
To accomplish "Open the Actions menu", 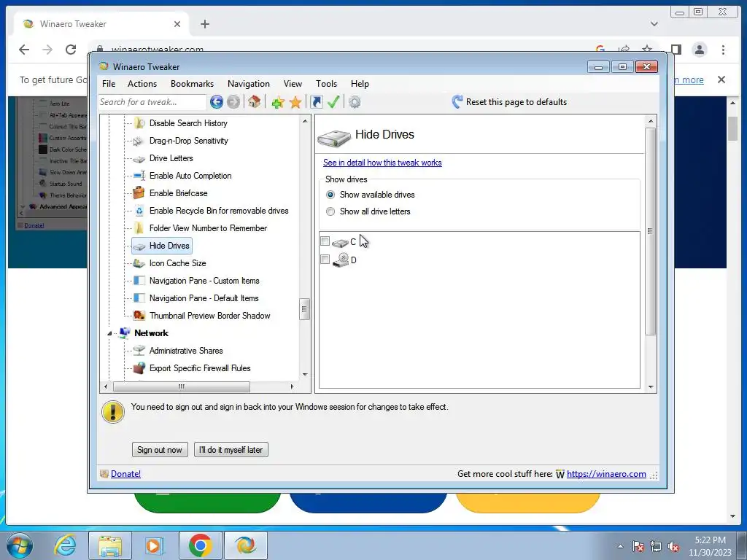I will 142,84.
